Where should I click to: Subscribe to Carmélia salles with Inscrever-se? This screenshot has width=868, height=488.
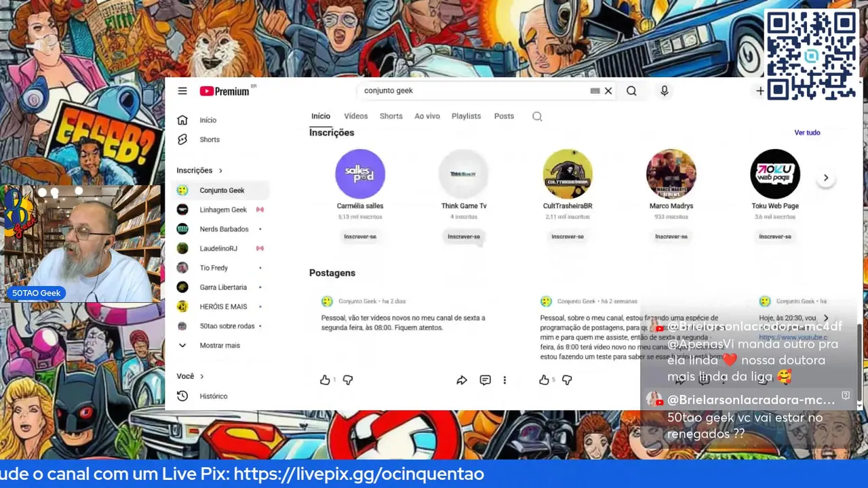coord(360,237)
